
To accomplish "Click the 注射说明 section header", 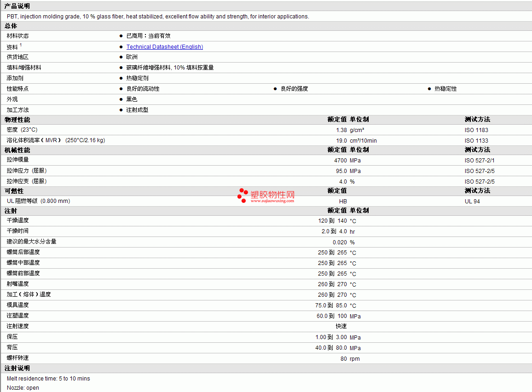I will tap(17, 368).
